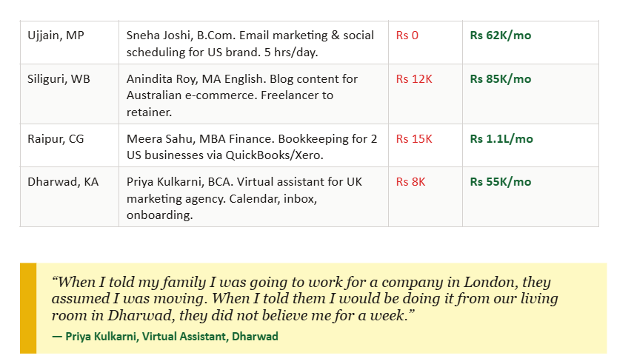Click the Priya Kulkarni quote attribution line
This screenshot has width=634, height=364.
pos(165,337)
